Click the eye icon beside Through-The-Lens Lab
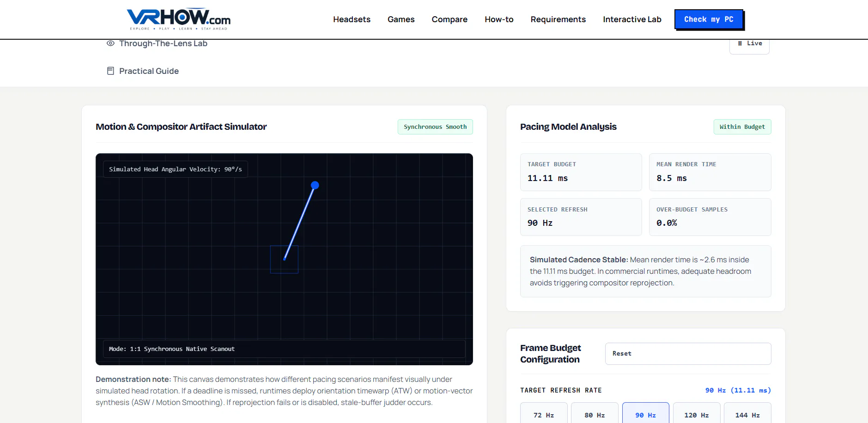Screen dimensions: 868x423 (110, 43)
